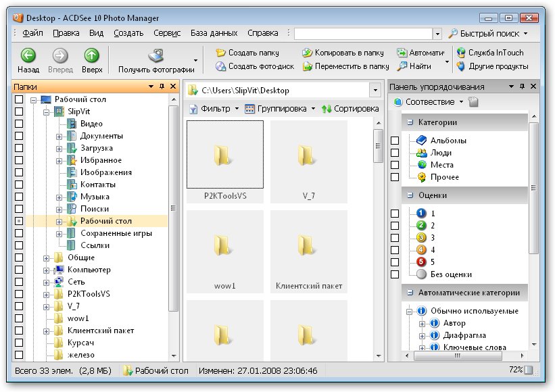Open the Создать menu

[x=128, y=33]
